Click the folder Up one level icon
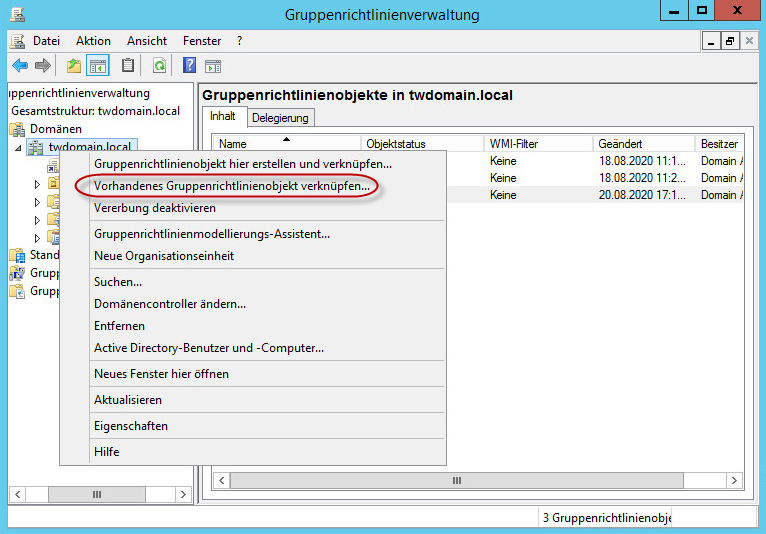The image size is (766, 534). 73,66
